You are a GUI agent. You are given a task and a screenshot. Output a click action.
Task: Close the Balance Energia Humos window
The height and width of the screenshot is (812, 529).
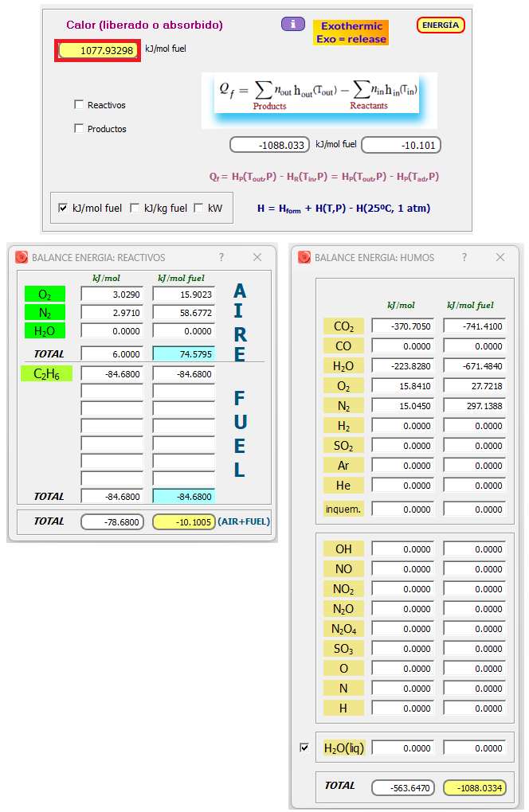[500, 257]
